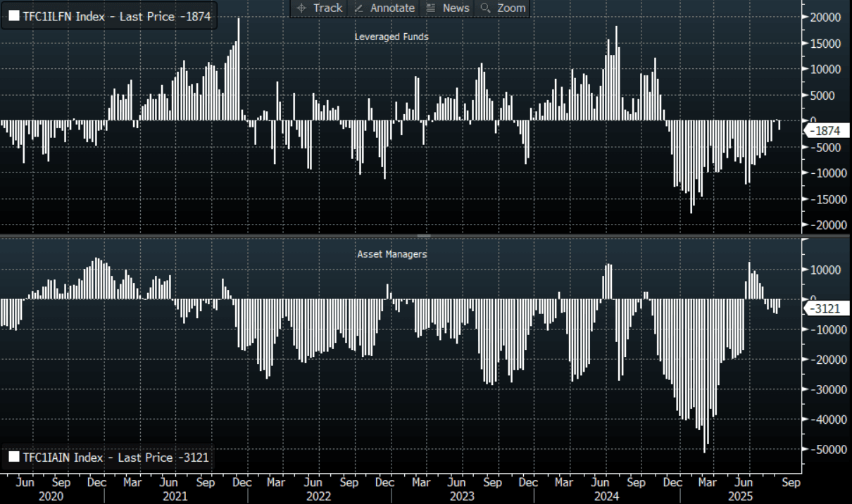
Task: Click the -3121 last price tag
Action: (825, 308)
